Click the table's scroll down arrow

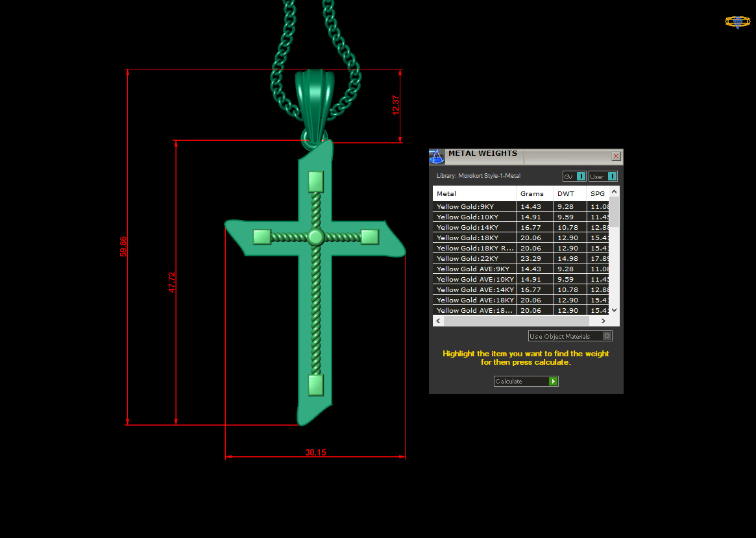pos(615,310)
